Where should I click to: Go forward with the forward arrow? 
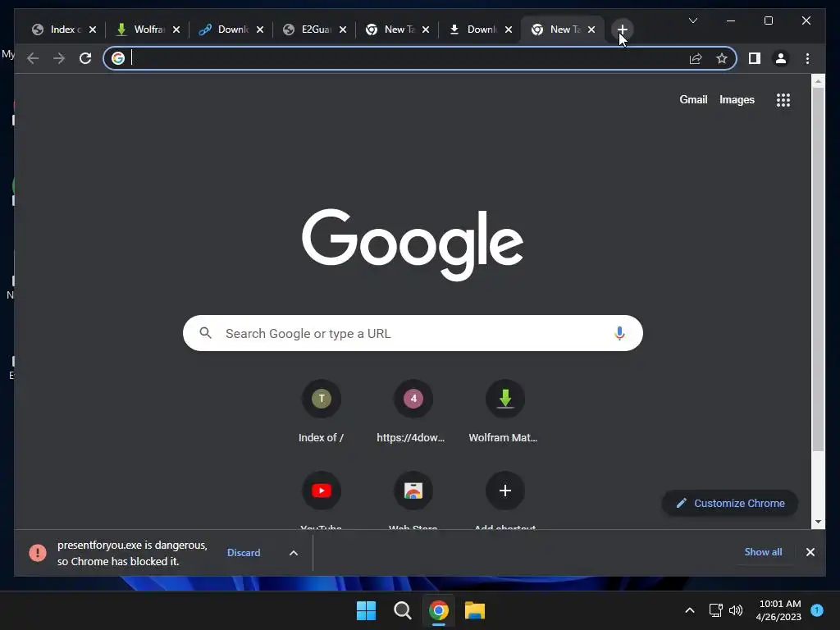coord(59,58)
